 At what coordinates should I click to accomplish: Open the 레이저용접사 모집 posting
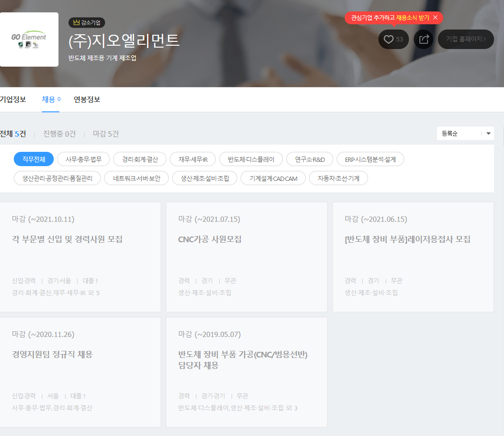[407, 239]
